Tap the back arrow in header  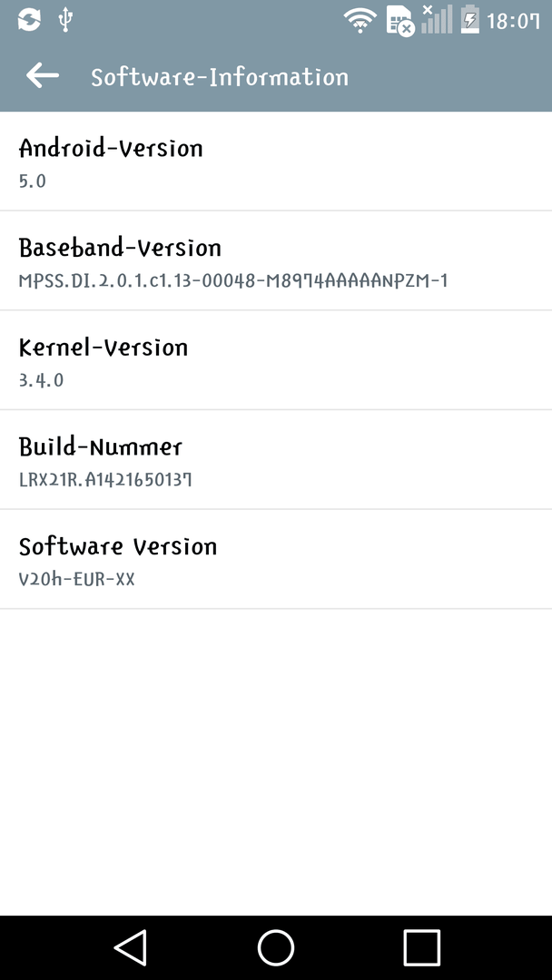(x=43, y=76)
